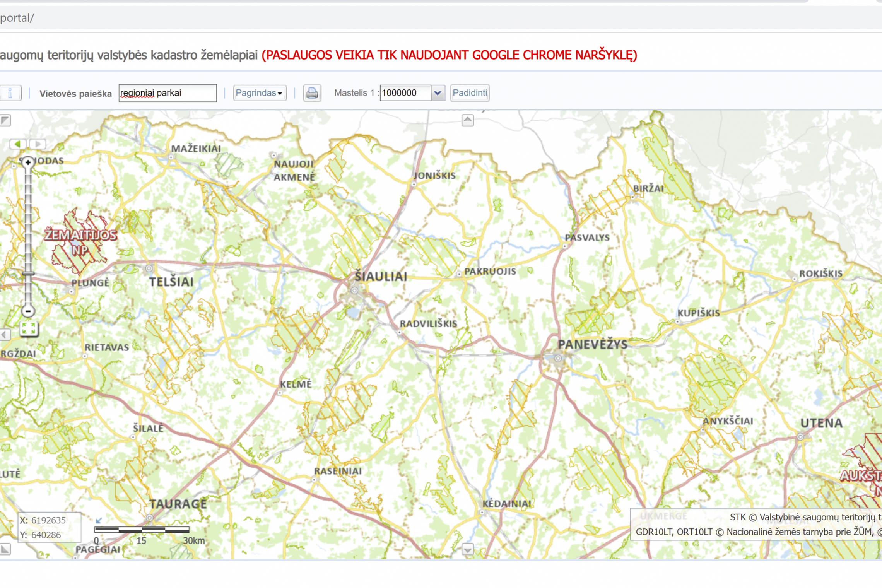Pan the map left with side arrow
Screen dimensions: 882x588
coord(5,335)
